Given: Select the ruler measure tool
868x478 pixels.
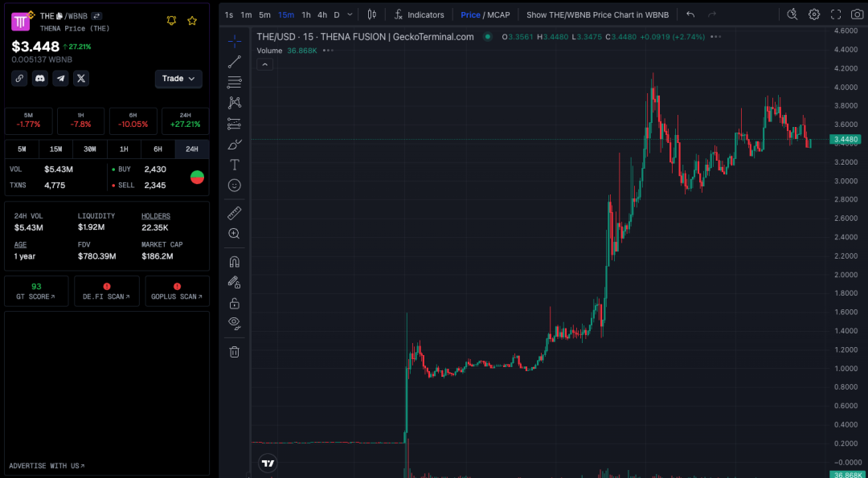Looking at the screenshot, I should [235, 213].
